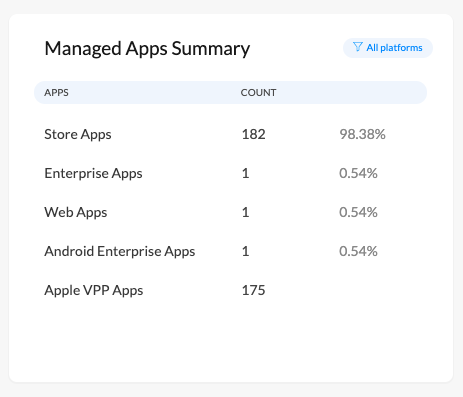Select the Apple VPP Apps row label
Screen dimensions: 463x397
click(94, 291)
